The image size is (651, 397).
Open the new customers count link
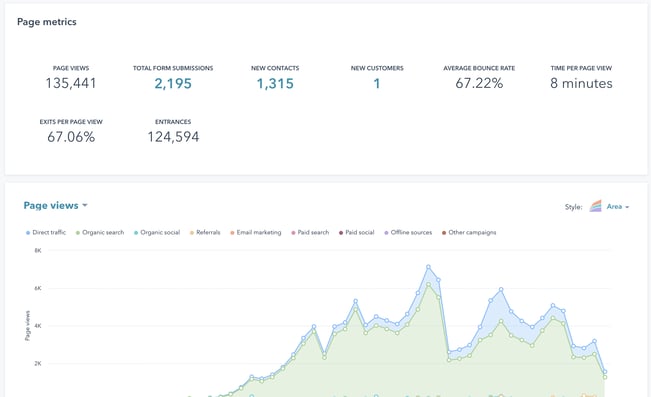click(x=377, y=84)
